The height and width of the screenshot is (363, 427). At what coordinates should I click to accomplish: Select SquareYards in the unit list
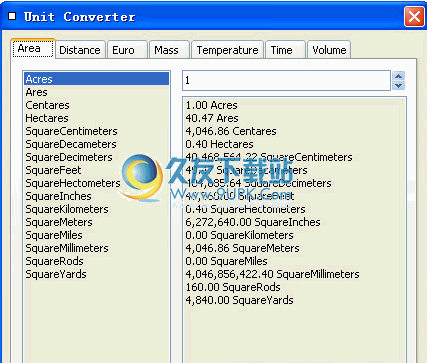96,274
